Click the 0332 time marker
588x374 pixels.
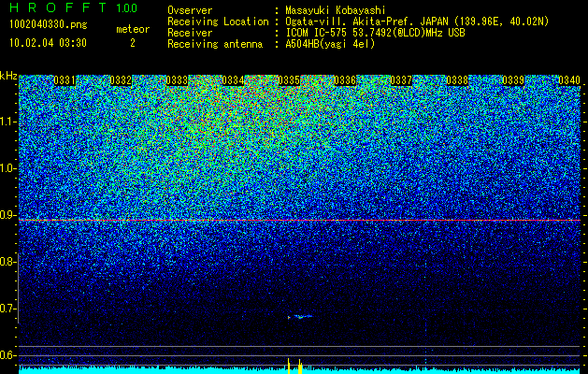coord(121,80)
